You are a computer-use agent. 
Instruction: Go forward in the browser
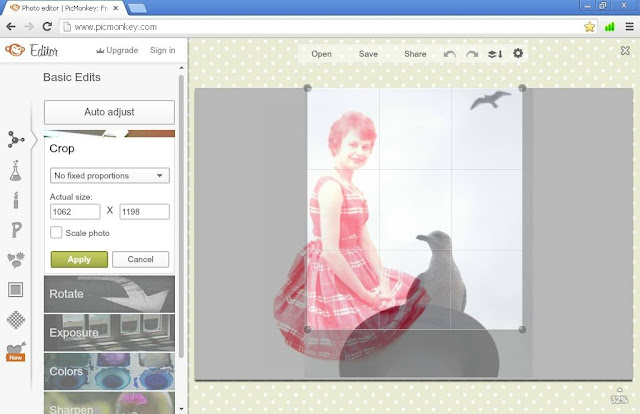[x=29, y=27]
